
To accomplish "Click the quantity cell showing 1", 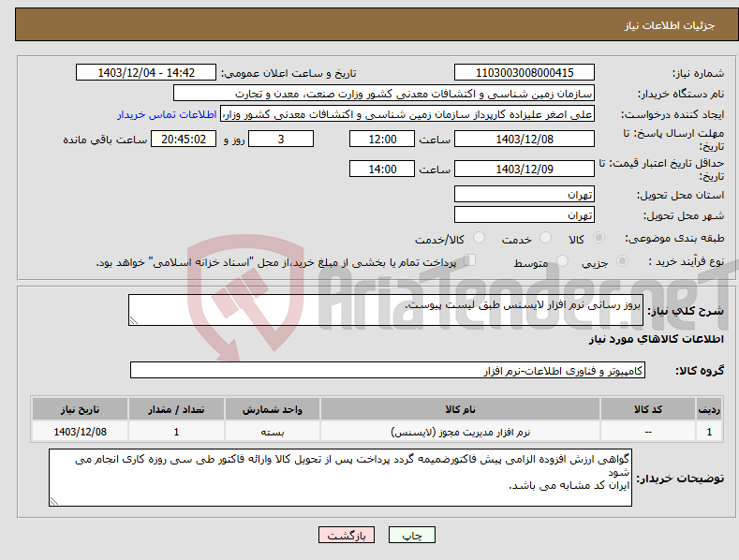I will click(x=176, y=432).
